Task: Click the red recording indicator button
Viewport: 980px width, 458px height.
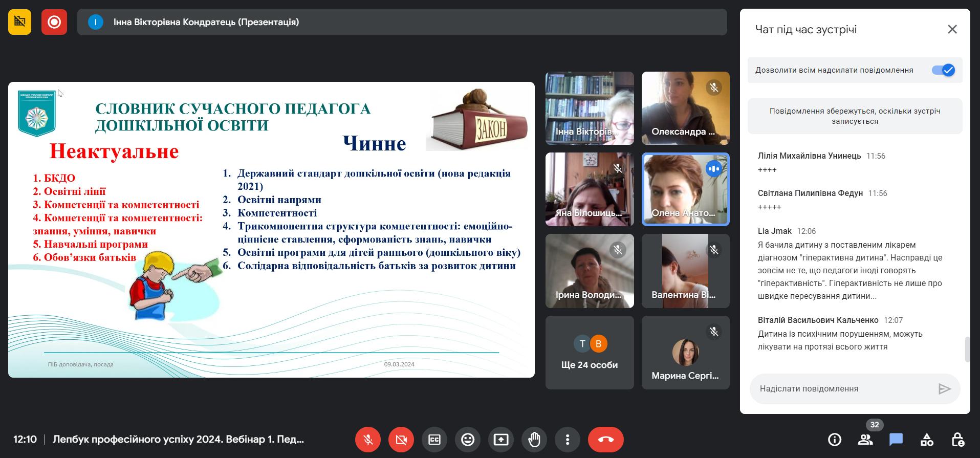Action: tap(54, 22)
